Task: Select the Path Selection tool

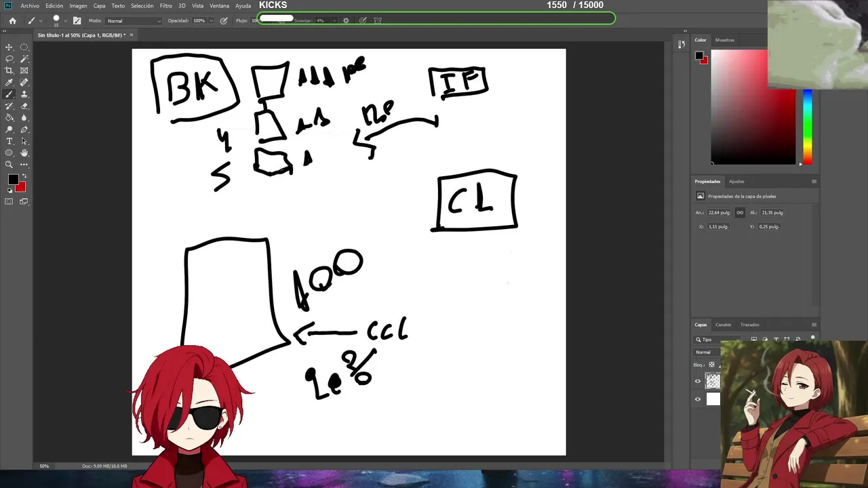Action: pos(24,141)
